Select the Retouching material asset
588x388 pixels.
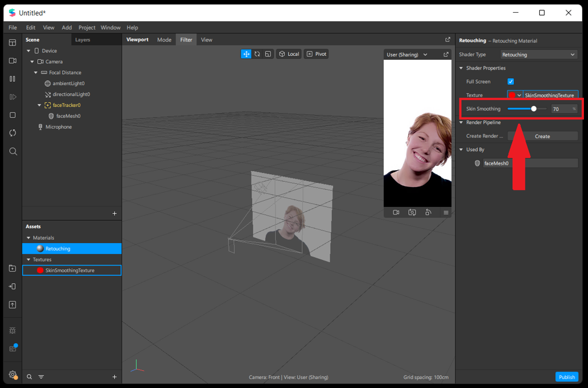coord(72,248)
